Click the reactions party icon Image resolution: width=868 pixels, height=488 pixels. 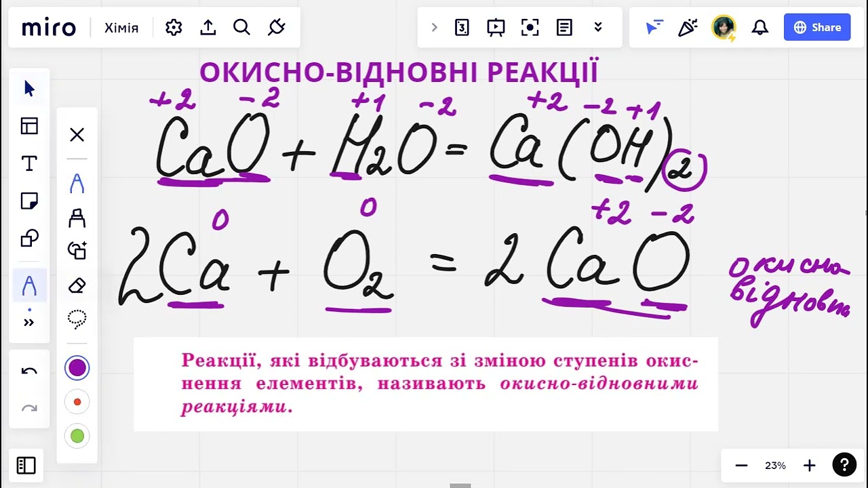pos(688,27)
